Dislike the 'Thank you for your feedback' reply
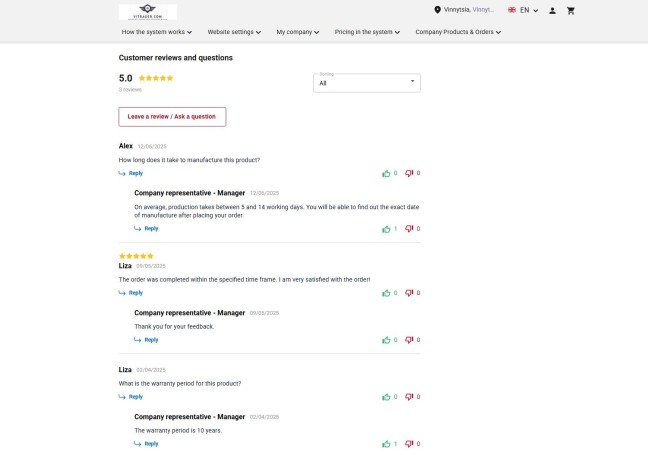648x455 pixels. pos(409,340)
